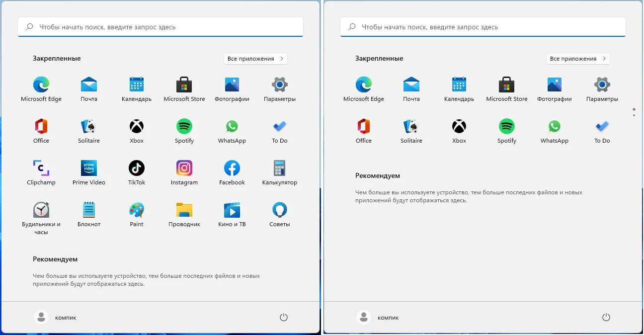
Task: Show Все приложения in right Start menu
Action: 578,59
